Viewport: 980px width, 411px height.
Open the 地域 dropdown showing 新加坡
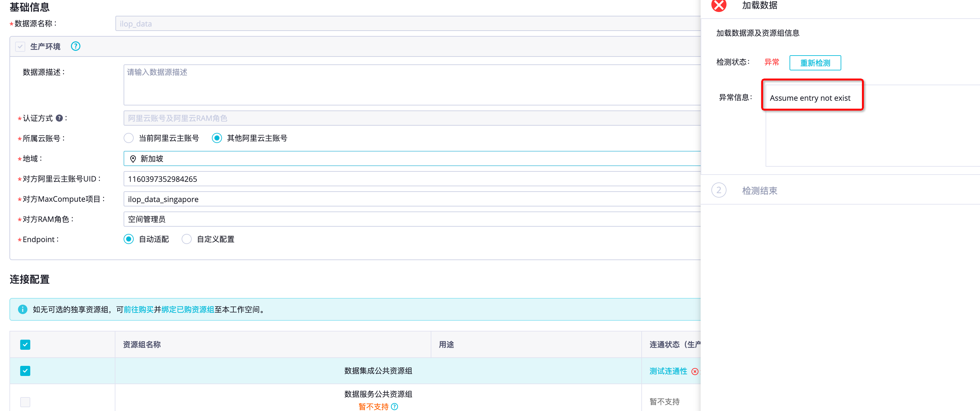(x=412, y=158)
